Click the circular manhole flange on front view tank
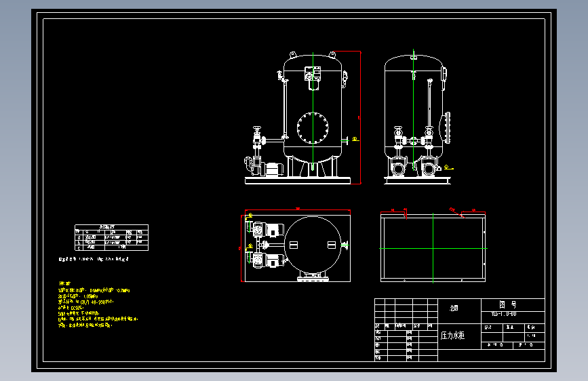Viewport: 588px width, 381px height. click(x=313, y=128)
